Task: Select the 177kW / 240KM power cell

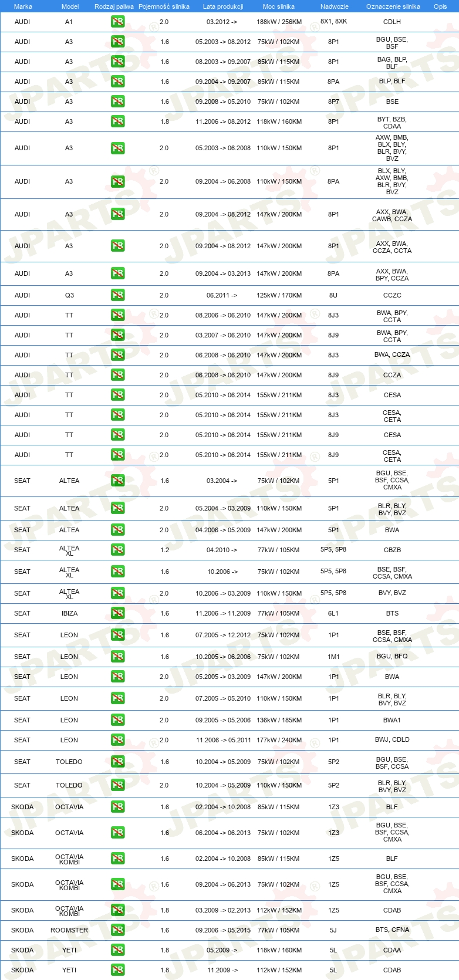Action: tap(279, 740)
